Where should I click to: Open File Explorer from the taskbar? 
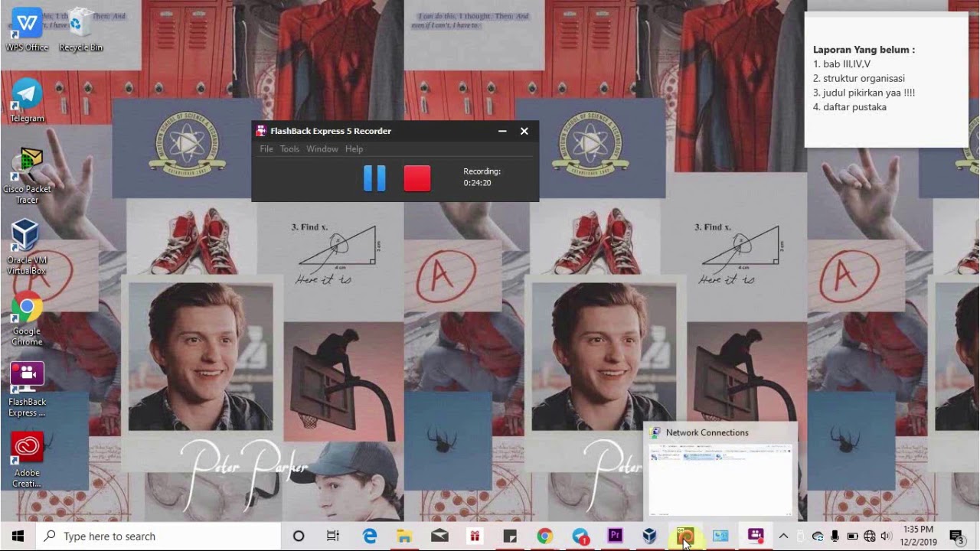(404, 536)
